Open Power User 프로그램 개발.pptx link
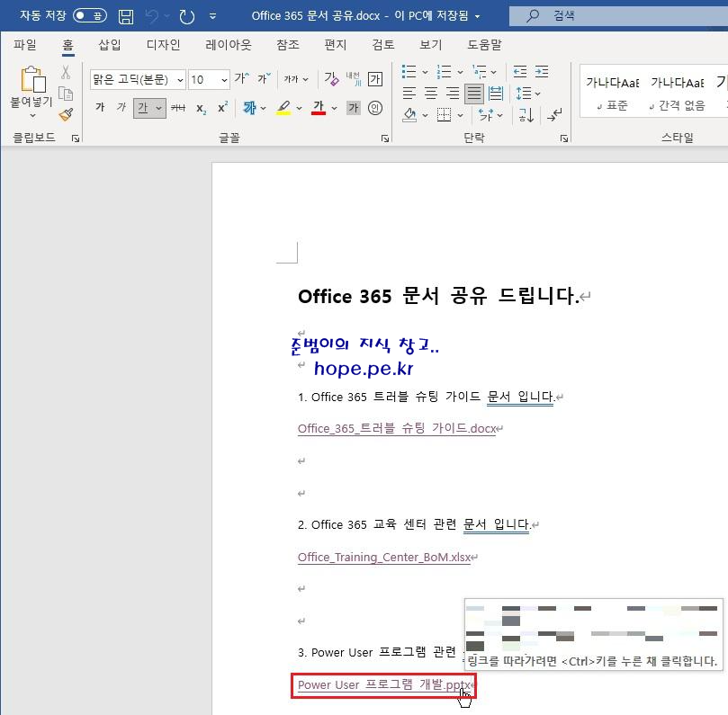 (x=384, y=684)
